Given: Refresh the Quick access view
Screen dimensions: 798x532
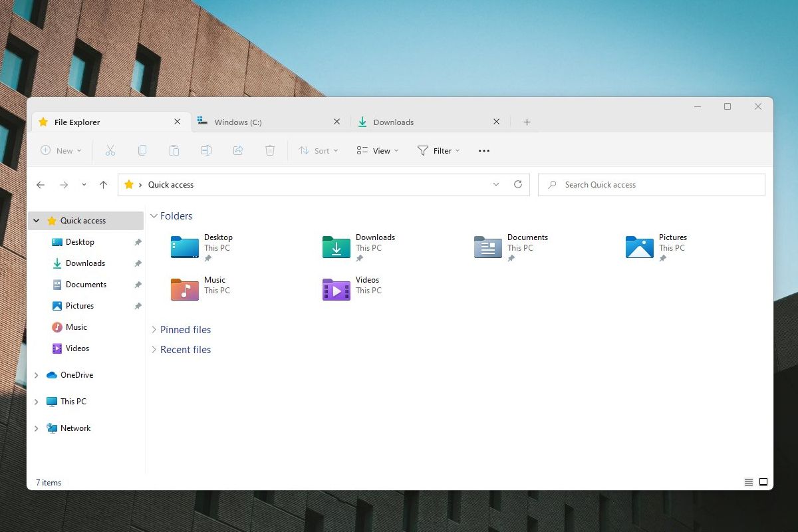Looking at the screenshot, I should (x=518, y=185).
